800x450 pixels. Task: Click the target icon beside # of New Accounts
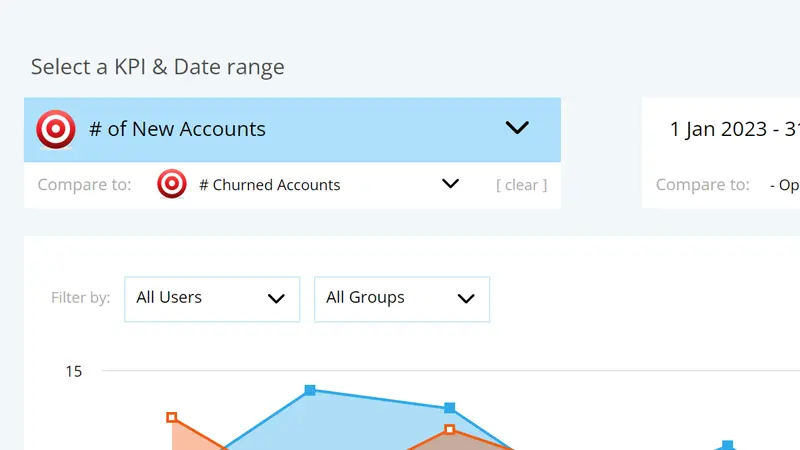tap(56, 129)
